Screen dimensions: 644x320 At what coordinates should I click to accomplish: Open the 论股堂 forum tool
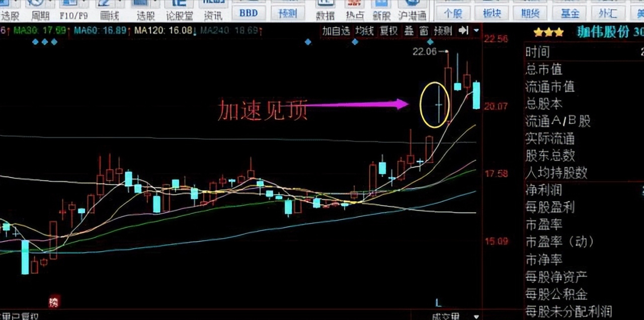179,10
